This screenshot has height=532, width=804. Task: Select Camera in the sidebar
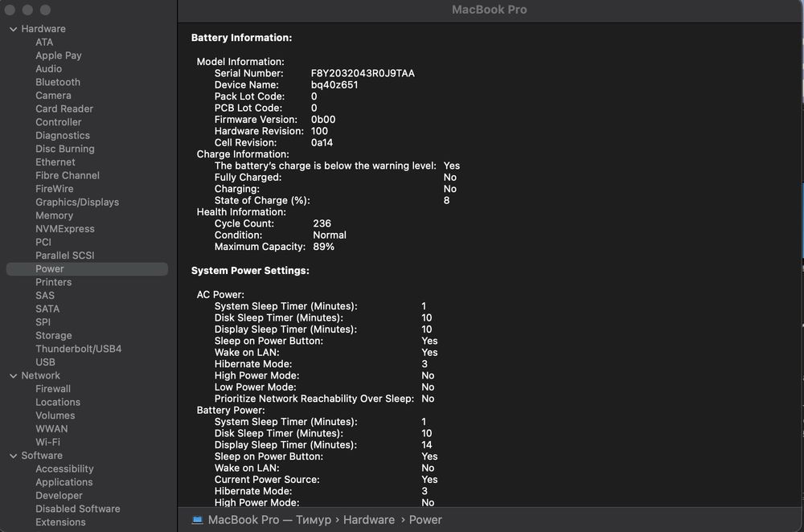(x=53, y=96)
